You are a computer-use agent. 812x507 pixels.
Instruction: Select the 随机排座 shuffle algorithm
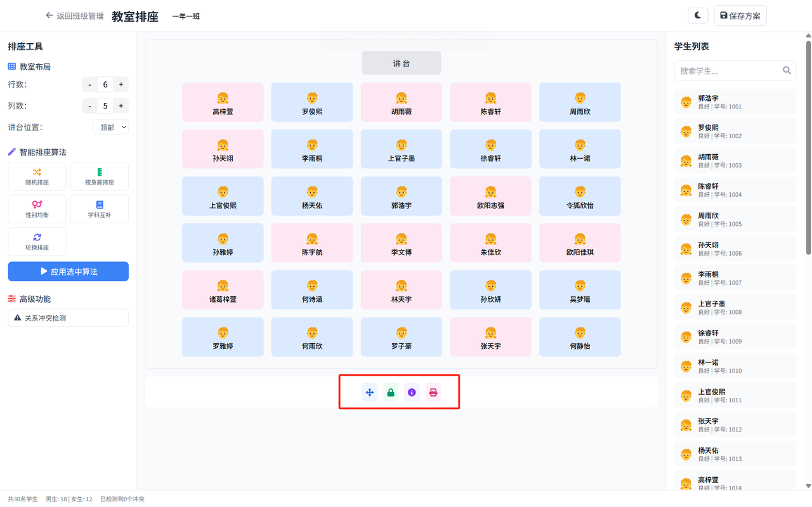coord(37,176)
